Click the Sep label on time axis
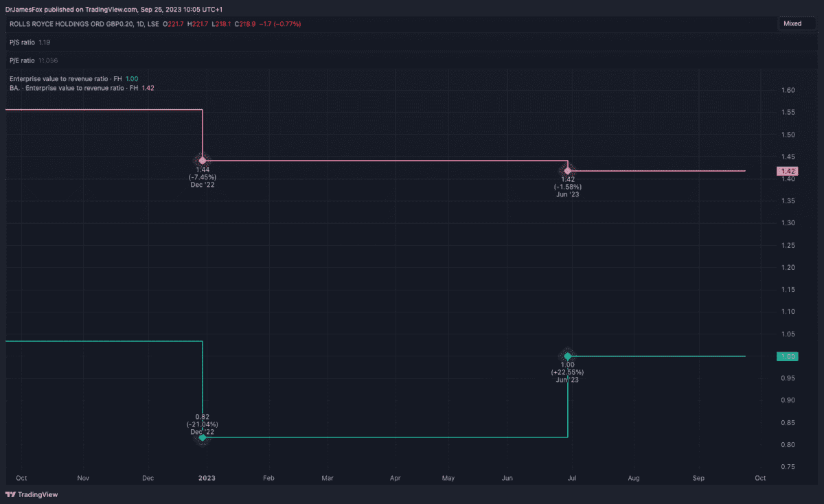The height and width of the screenshot is (504, 824). tap(698, 477)
